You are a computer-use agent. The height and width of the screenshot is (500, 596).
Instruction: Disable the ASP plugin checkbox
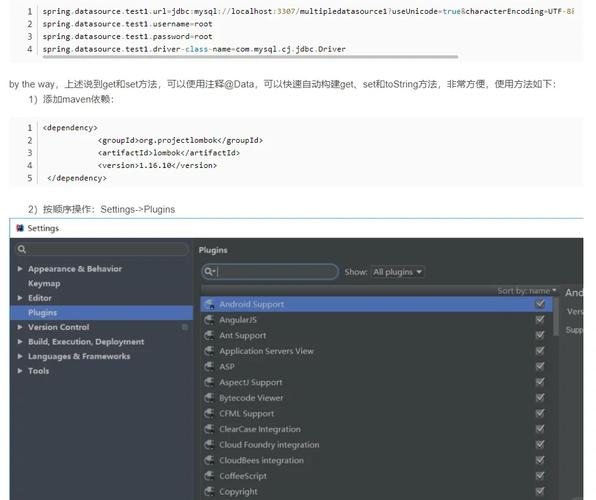click(x=540, y=366)
